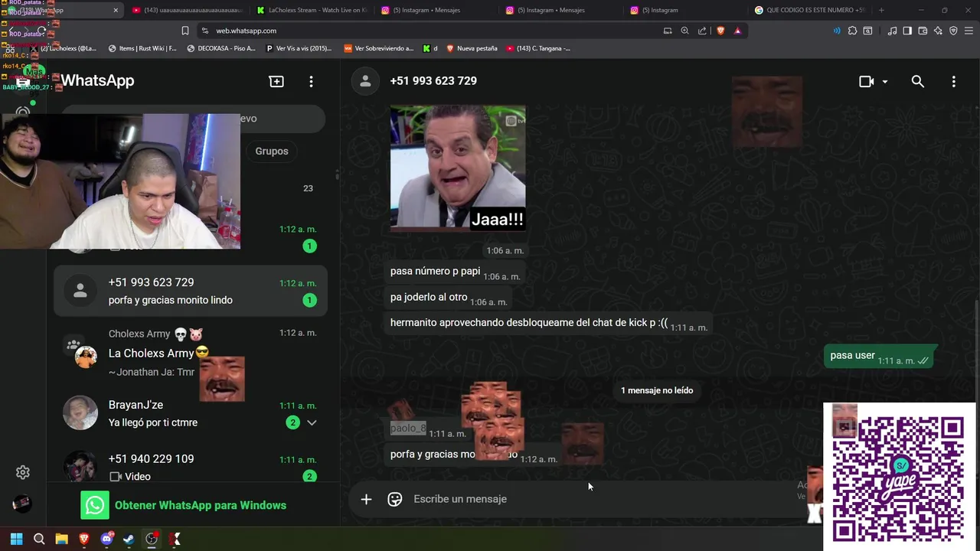
Task: Switch to the 'QUE CODIGO ES ESTE NUMERO' tab
Action: pos(810,10)
